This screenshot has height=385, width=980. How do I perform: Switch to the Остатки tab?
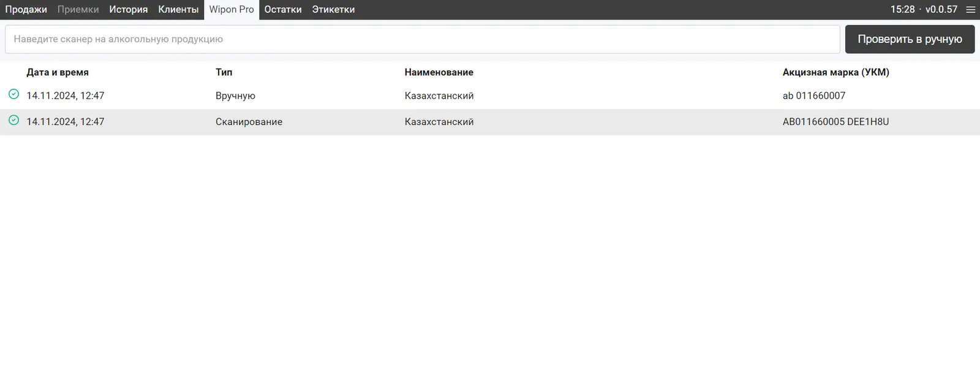[x=282, y=10]
